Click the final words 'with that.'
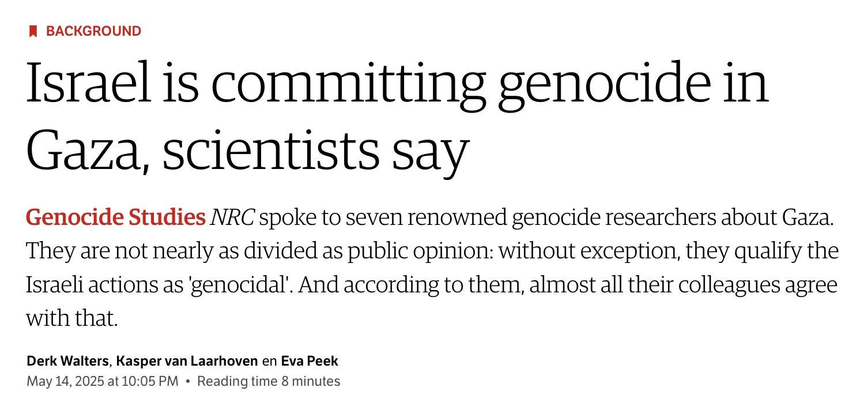 pos(71,318)
